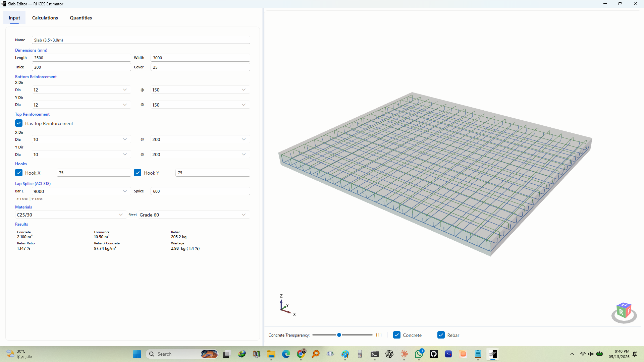
Task: Hide the Rebar in the 3D view
Action: [x=441, y=335]
